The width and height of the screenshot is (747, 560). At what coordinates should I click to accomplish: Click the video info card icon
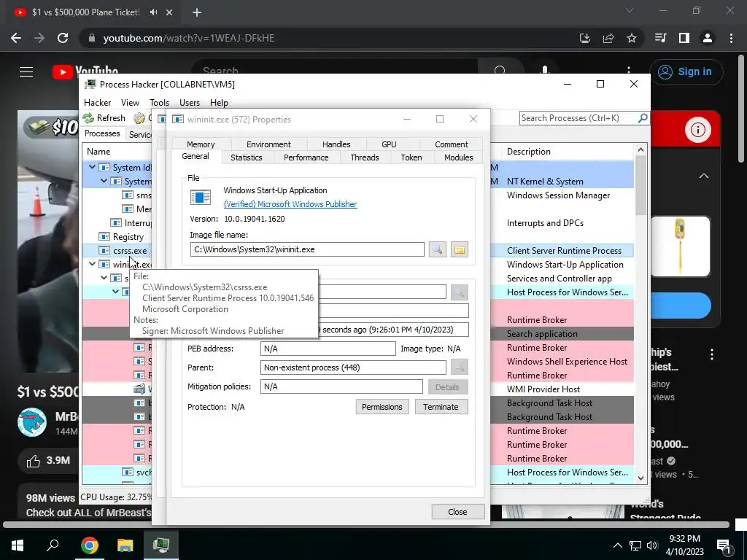click(698, 130)
